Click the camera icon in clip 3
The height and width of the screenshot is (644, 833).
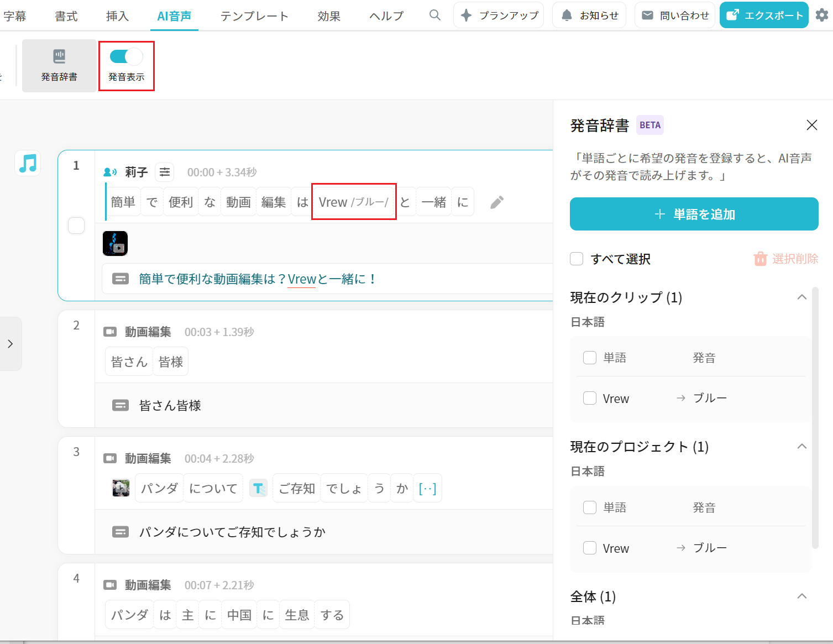click(111, 458)
